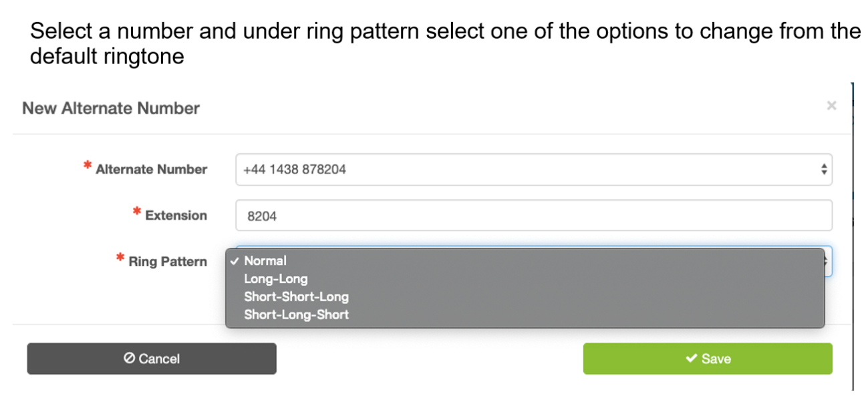The image size is (868, 410).
Task: Select Short-Long-Short ring pattern
Action: (296, 315)
